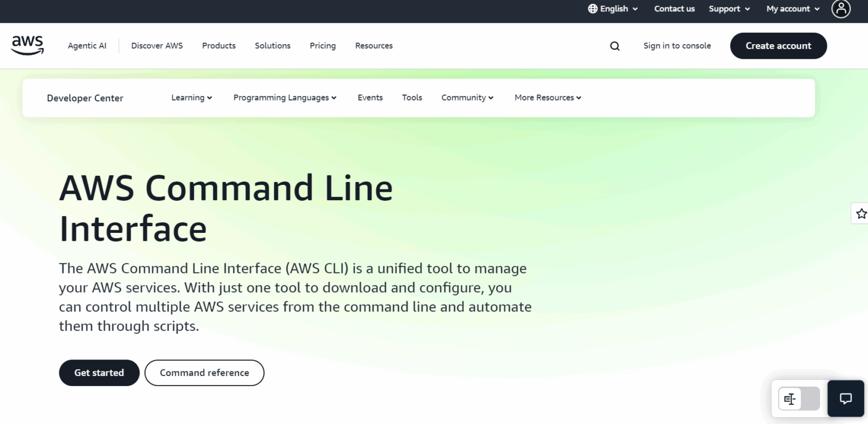
Task: Click Sign in to console
Action: (677, 46)
